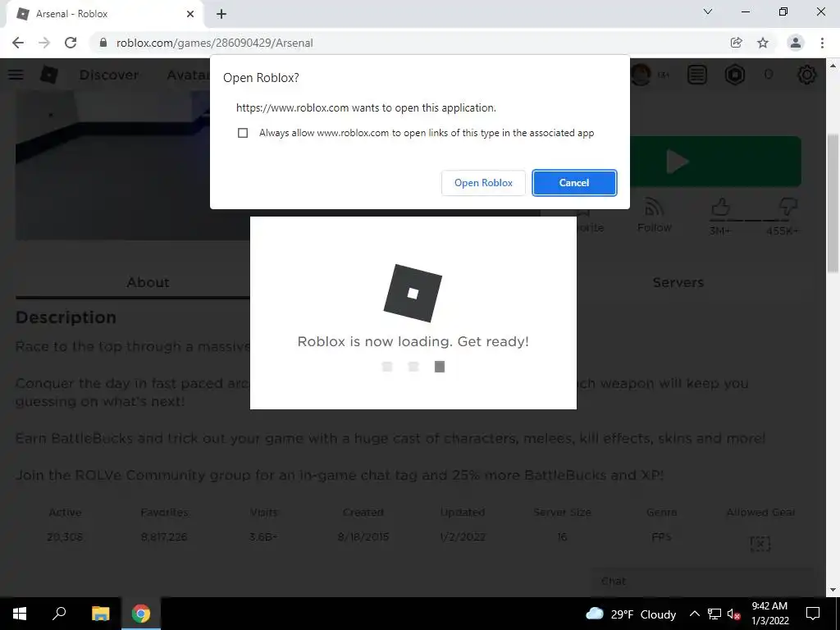
Task: Open the Avatar menu item
Action: pyautogui.click(x=188, y=75)
